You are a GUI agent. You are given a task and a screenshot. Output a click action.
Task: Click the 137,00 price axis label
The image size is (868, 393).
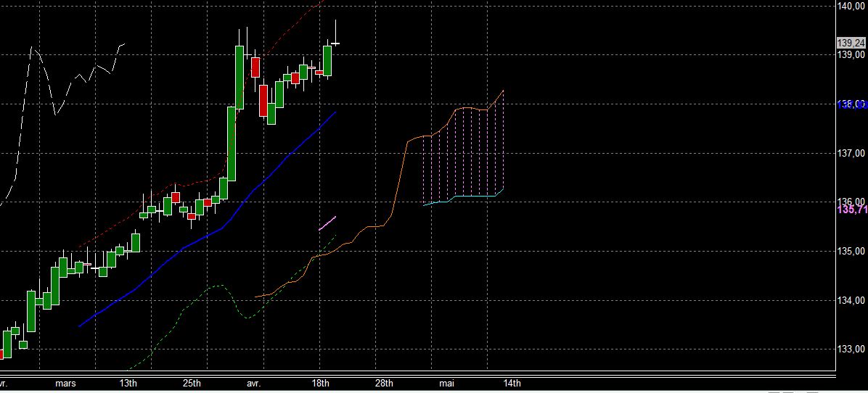click(x=852, y=153)
